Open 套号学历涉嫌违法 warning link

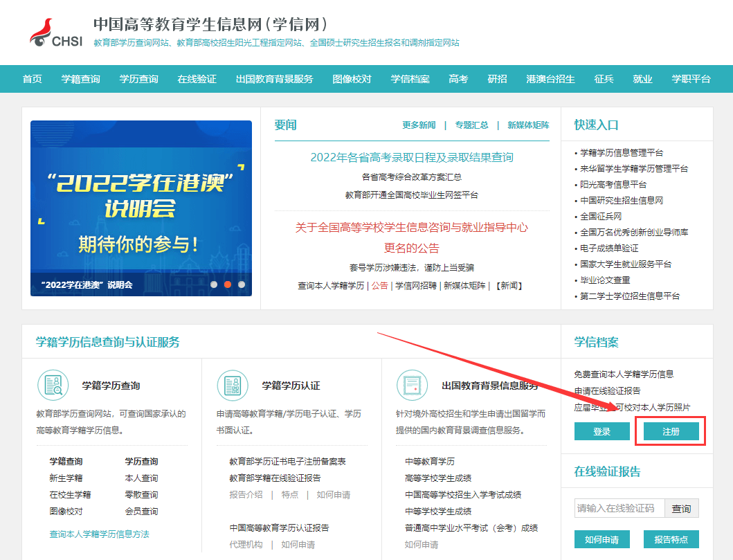pos(412,267)
